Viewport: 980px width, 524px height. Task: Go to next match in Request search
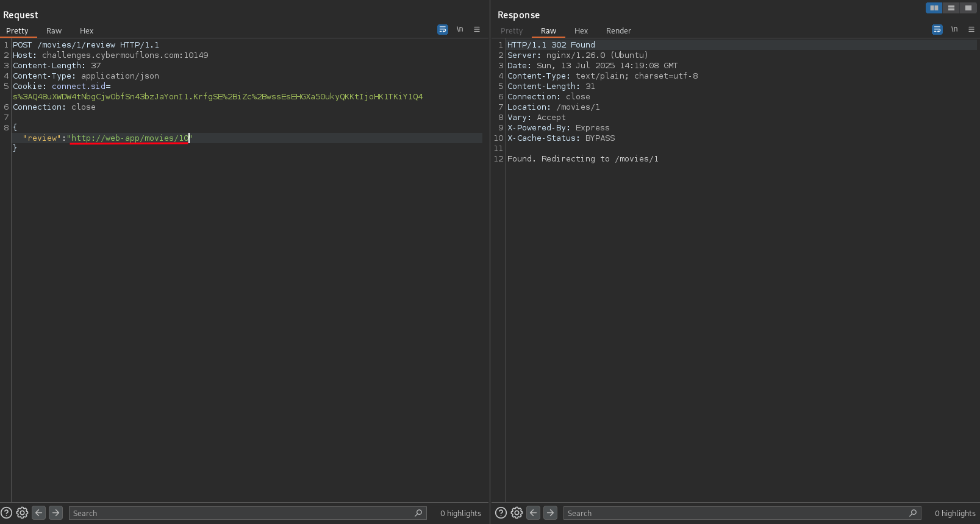coord(55,513)
